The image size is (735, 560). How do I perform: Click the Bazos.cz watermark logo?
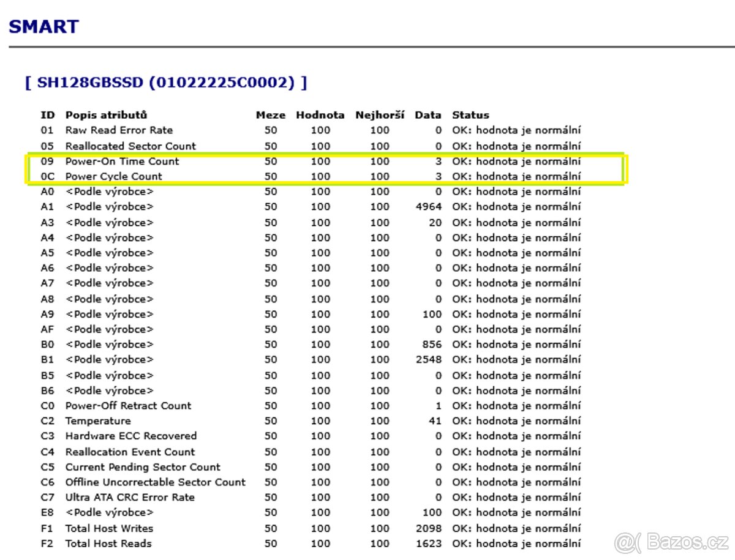(671, 542)
